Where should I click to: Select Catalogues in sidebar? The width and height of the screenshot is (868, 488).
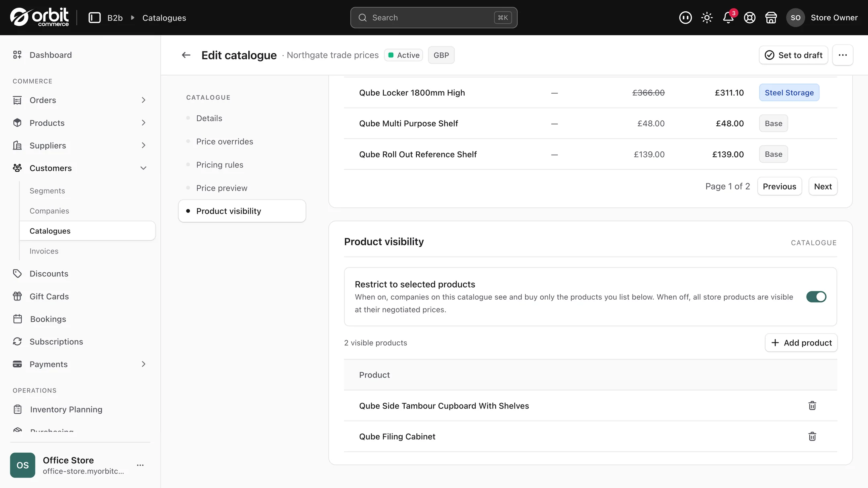coord(88,231)
